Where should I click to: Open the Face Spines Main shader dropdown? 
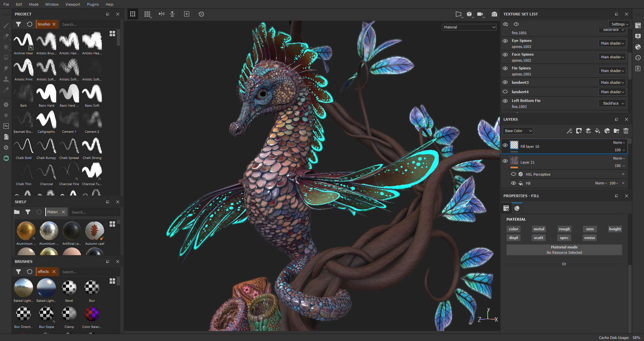click(x=612, y=57)
